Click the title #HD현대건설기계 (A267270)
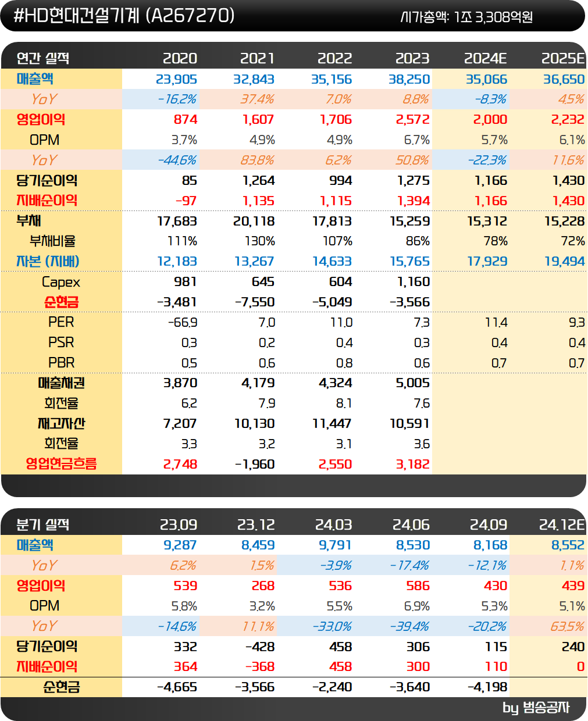The image size is (588, 721). coord(124,16)
